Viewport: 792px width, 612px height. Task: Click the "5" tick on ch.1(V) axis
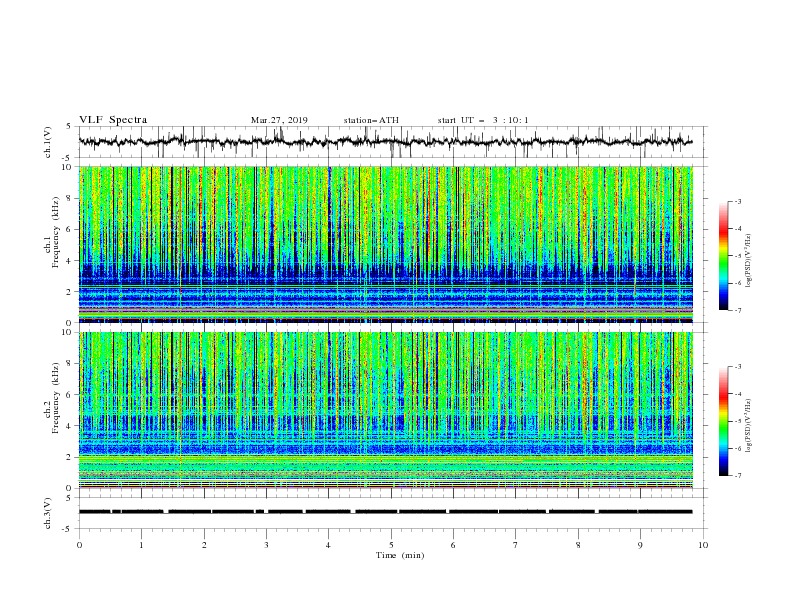coord(70,127)
